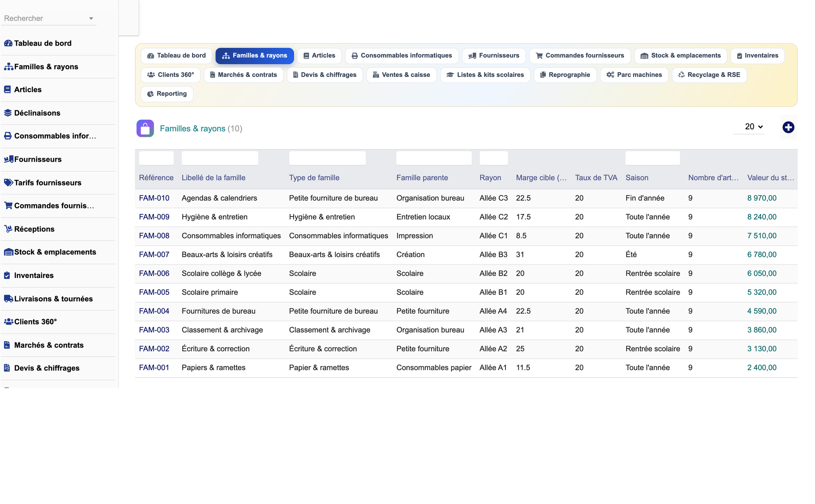Click the Articles sidebar book icon
Image resolution: width=815 pixels, height=504 pixels.
coord(8,90)
